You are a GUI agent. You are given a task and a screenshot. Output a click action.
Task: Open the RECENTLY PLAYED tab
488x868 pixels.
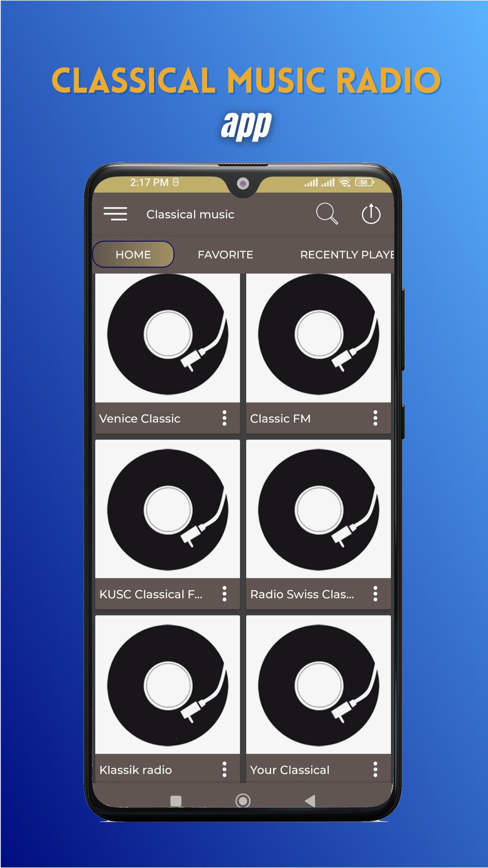click(x=347, y=255)
